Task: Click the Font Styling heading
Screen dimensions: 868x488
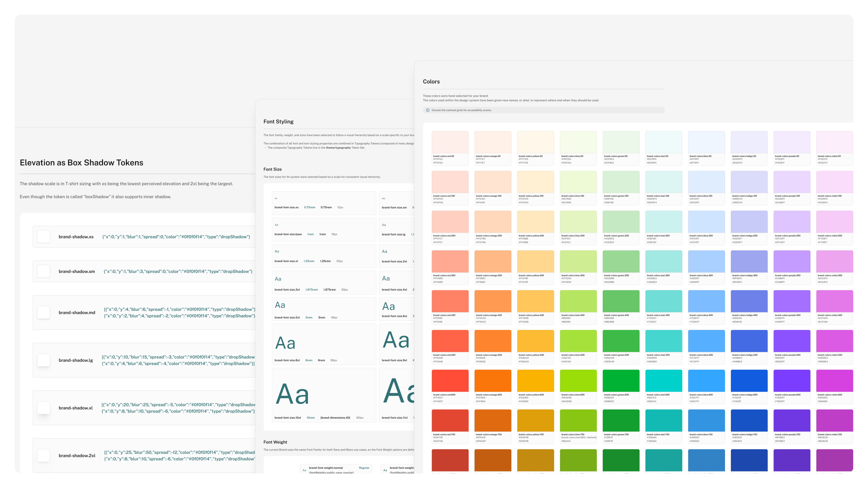Action: (x=278, y=122)
